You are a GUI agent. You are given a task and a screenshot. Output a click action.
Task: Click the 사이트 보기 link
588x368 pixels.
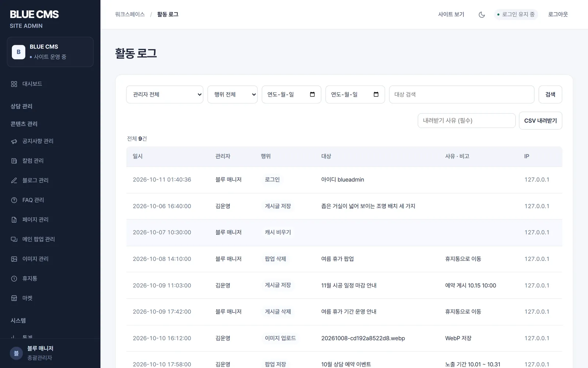click(x=451, y=14)
